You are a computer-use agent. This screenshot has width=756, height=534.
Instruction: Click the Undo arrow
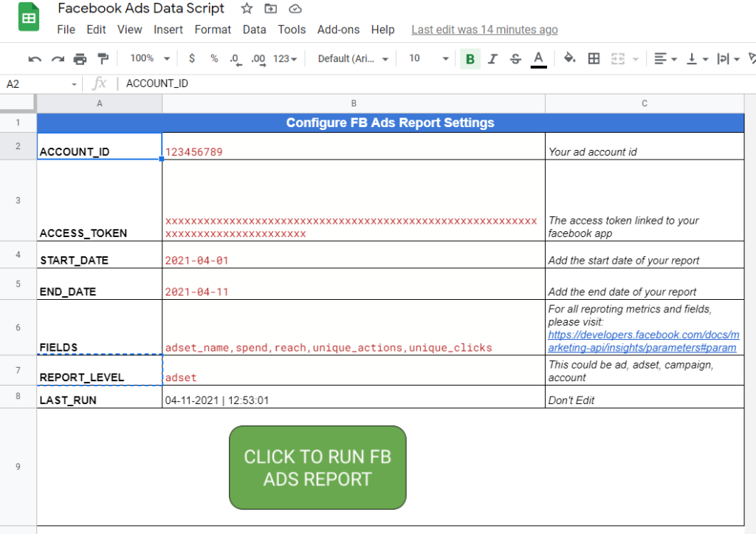coord(35,59)
